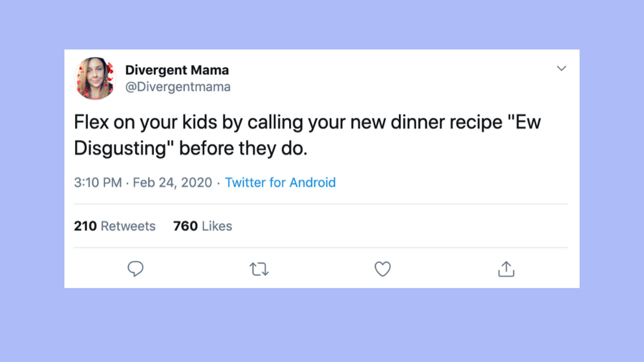644x362 pixels.
Task: Open the @Divergentmama handle
Action: [x=178, y=87]
